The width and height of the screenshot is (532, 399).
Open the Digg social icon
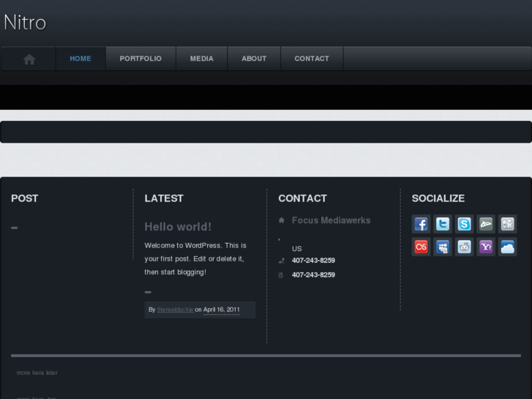tap(508, 224)
